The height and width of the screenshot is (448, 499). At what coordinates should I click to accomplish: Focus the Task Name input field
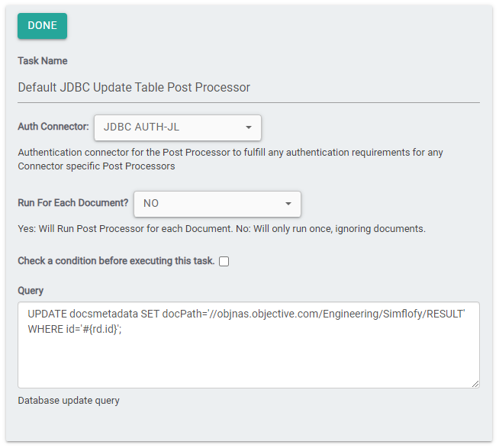pos(248,87)
